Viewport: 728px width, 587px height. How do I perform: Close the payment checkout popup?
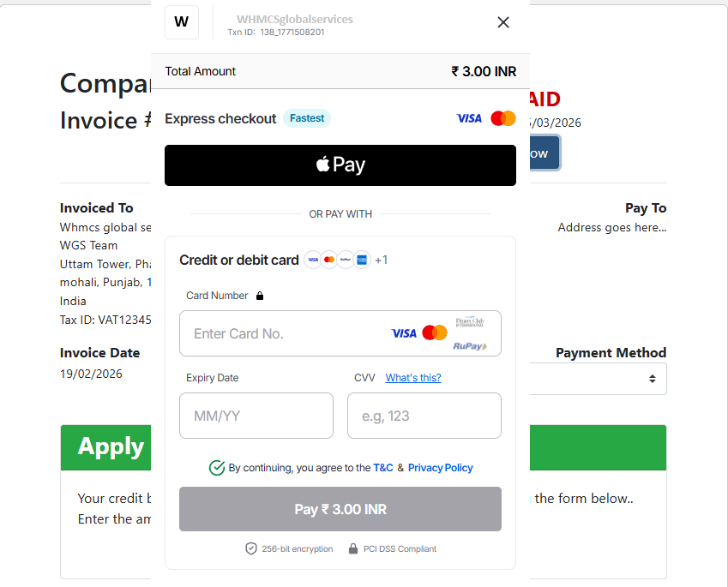(503, 22)
